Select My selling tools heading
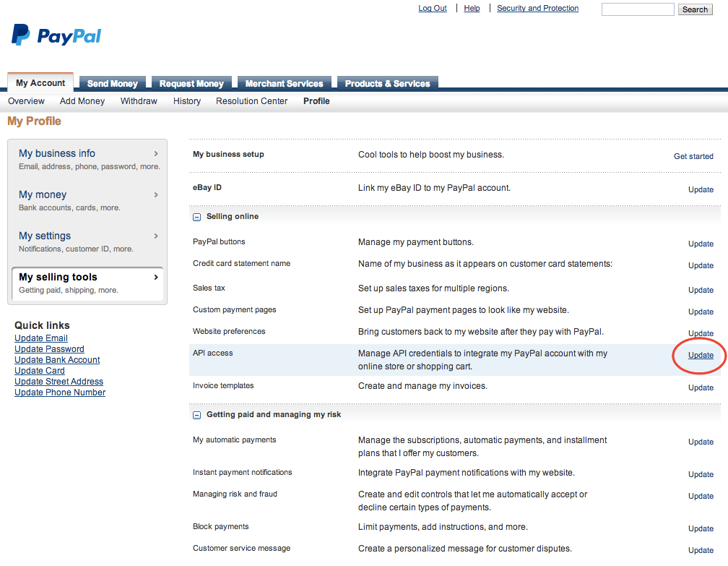 58,277
